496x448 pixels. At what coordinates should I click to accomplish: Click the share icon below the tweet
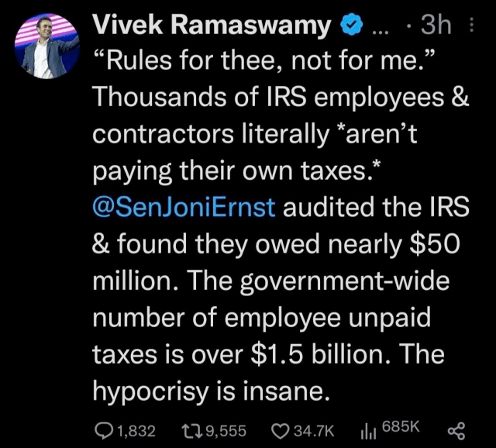(456, 429)
